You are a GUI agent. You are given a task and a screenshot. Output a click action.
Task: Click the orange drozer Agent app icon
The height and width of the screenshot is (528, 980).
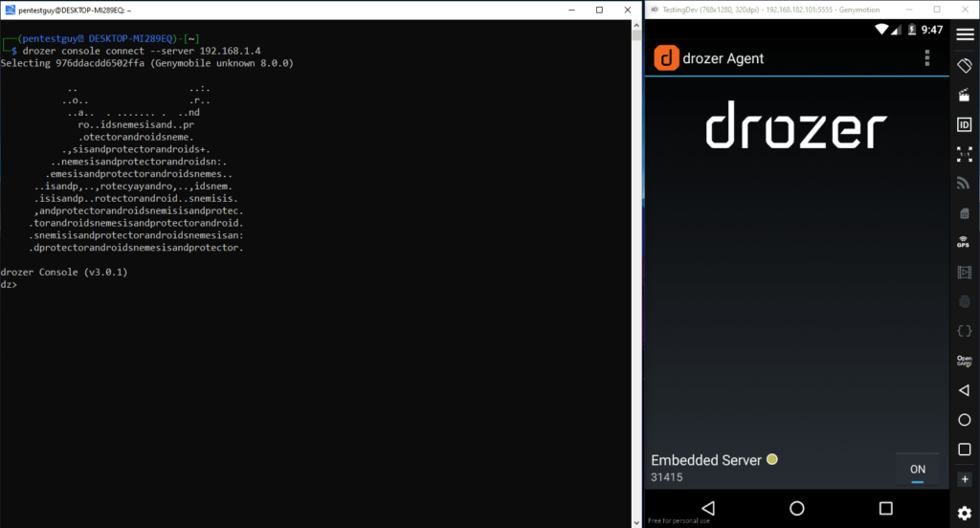666,58
